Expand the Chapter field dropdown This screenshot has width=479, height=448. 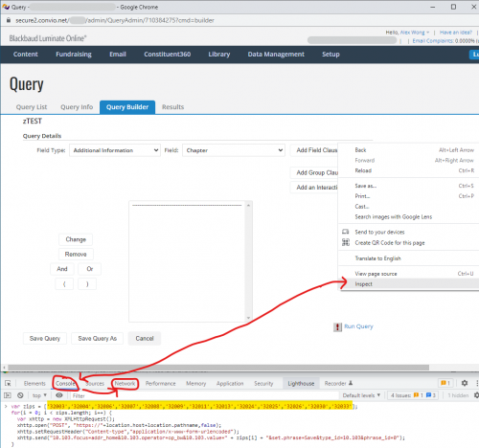[234, 150]
